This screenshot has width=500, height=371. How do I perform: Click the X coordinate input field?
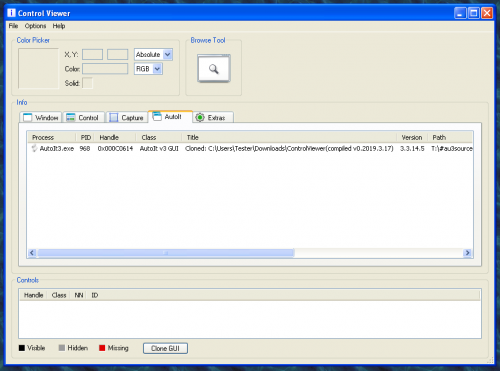click(92, 54)
